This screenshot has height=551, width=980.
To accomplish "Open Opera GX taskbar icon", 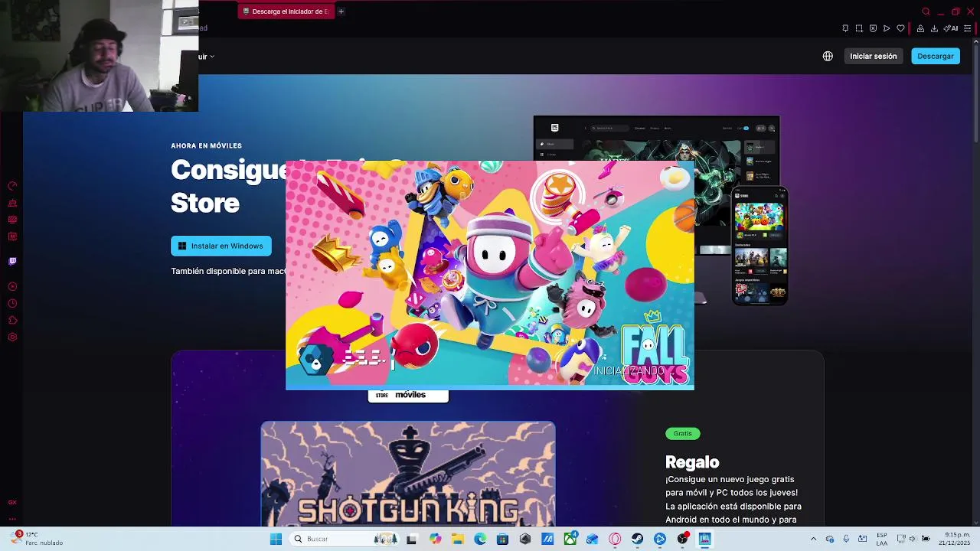I will click(x=615, y=539).
